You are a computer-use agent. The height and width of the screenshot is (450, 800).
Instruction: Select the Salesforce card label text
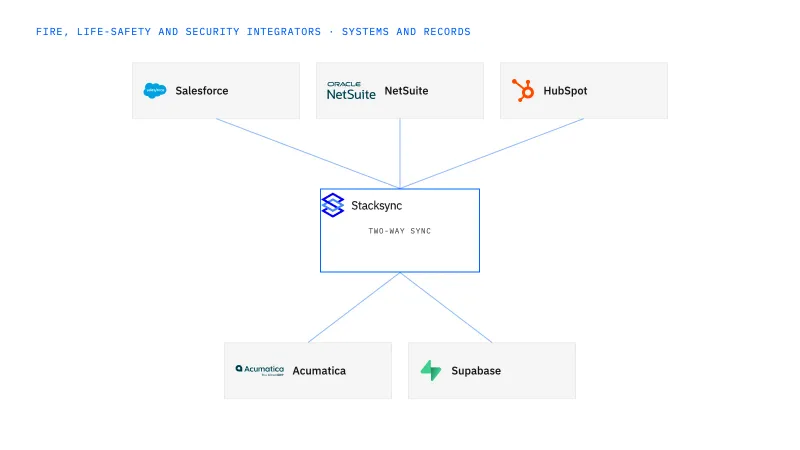pos(202,91)
